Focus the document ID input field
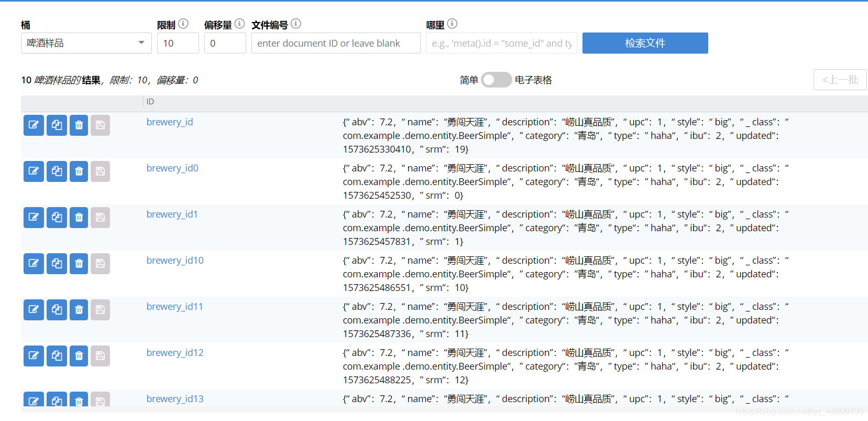Image resolution: width=868 pixels, height=421 pixels. pyautogui.click(x=336, y=43)
